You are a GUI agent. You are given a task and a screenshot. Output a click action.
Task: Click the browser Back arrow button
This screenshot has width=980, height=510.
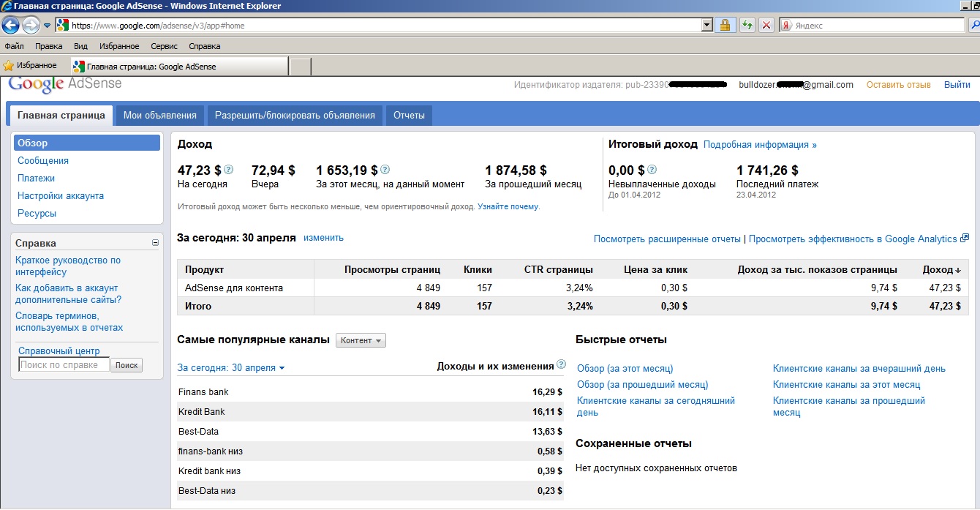point(11,26)
